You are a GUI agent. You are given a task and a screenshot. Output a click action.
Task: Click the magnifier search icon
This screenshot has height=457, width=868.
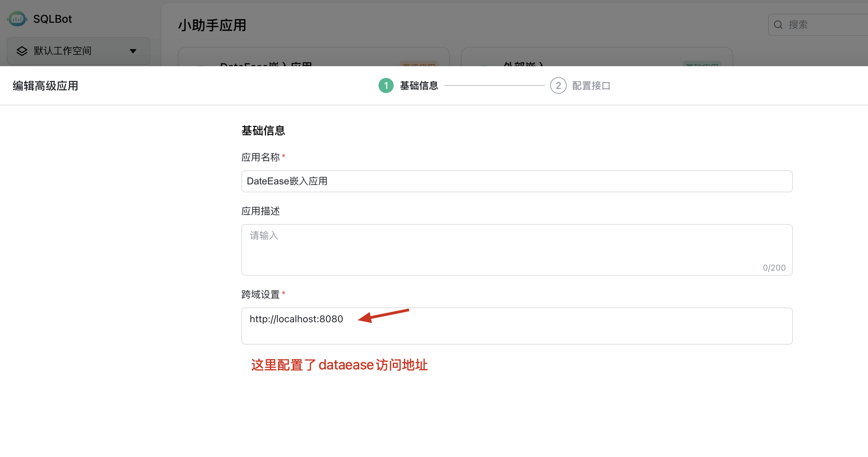tap(778, 25)
